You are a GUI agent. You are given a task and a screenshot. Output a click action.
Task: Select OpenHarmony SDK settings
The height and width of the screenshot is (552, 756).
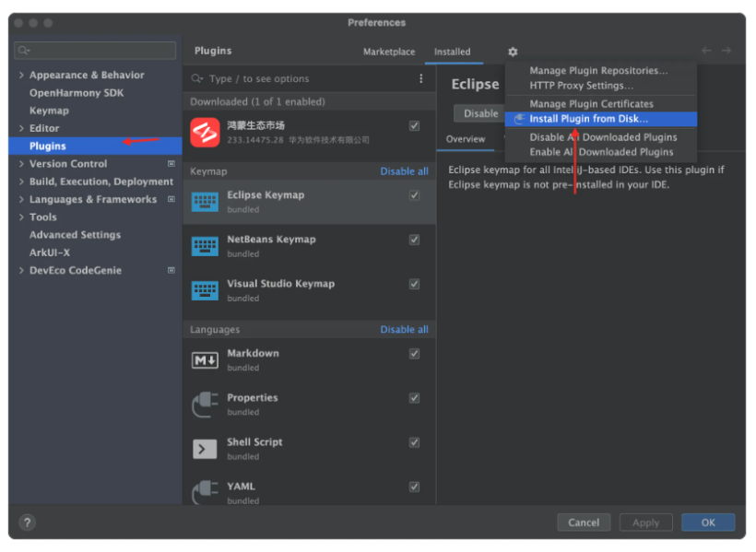pos(96,92)
